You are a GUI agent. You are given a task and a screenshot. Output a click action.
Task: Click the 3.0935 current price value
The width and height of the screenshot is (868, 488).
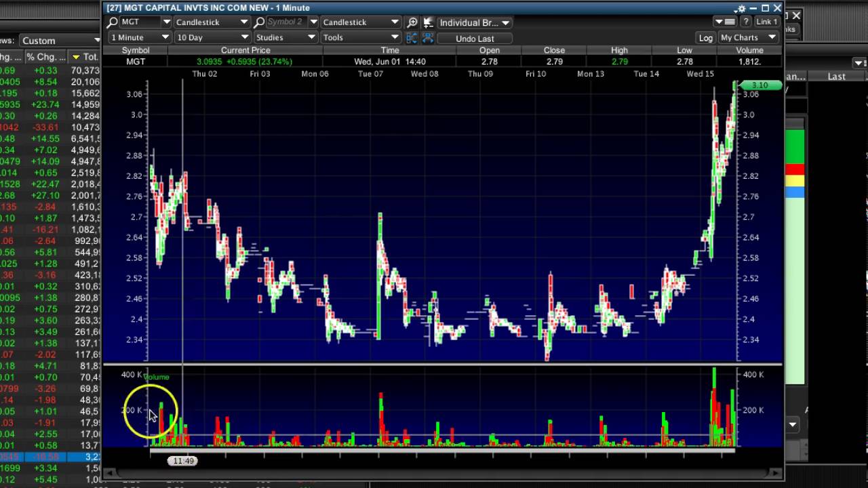(210, 62)
